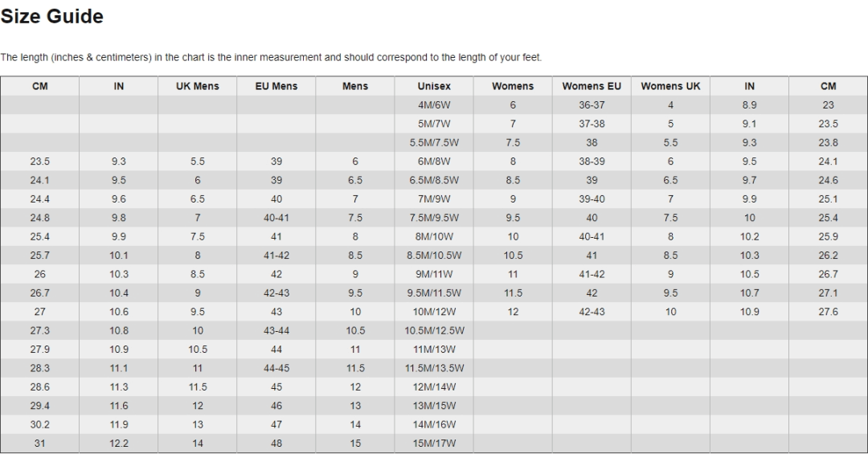
Task: Click CM value 31 in last row
Action: [x=40, y=444]
